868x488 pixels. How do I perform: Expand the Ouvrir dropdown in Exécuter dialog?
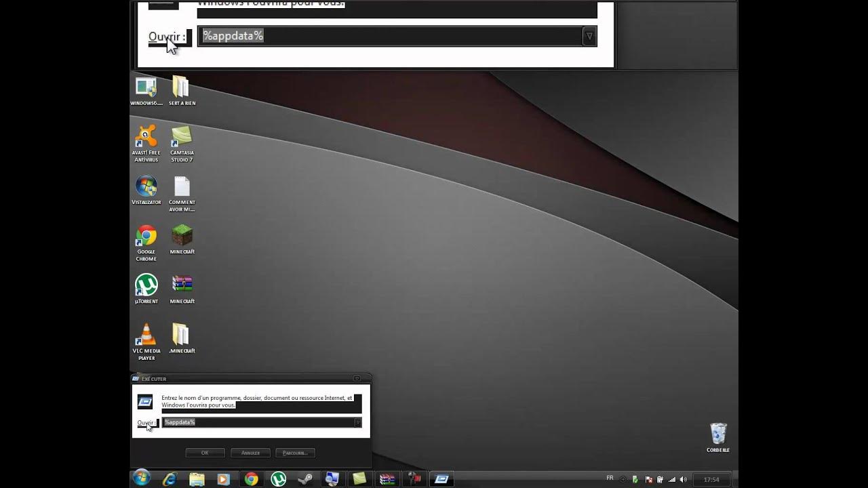pos(357,422)
